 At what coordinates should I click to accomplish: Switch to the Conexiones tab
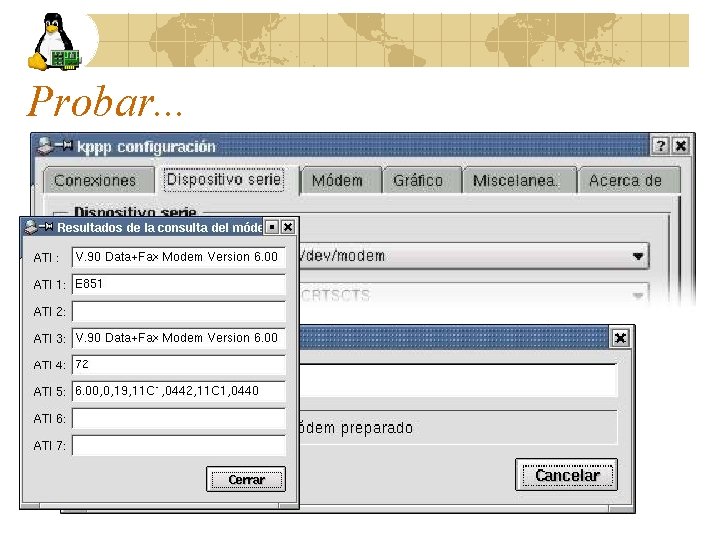95,180
